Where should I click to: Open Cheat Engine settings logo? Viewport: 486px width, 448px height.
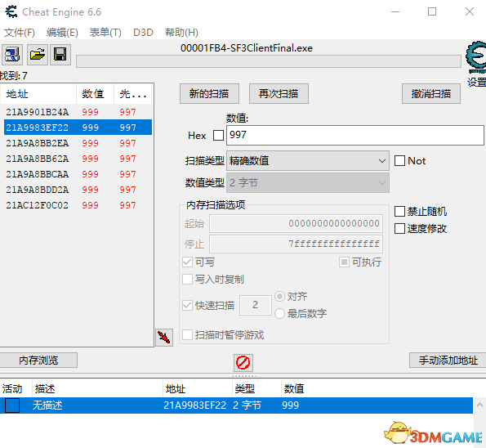click(476, 57)
